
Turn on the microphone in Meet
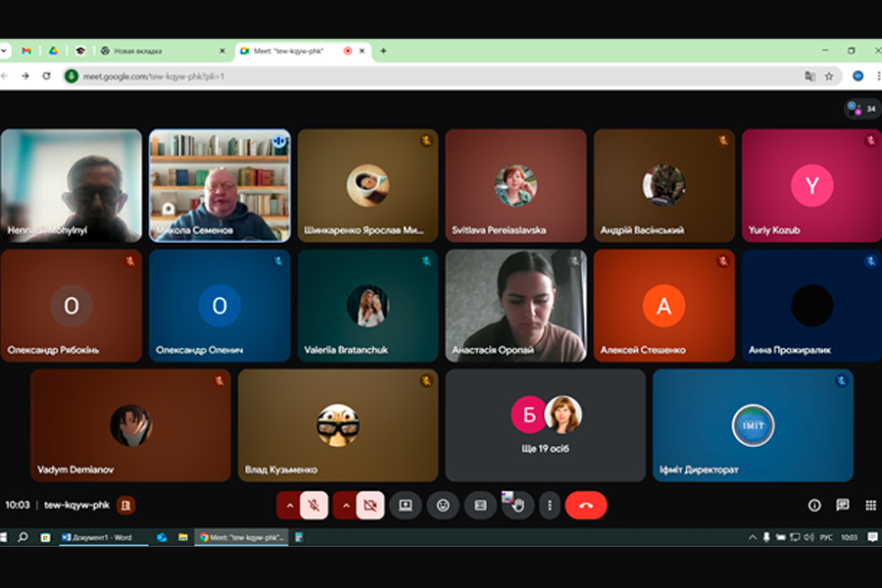(314, 506)
